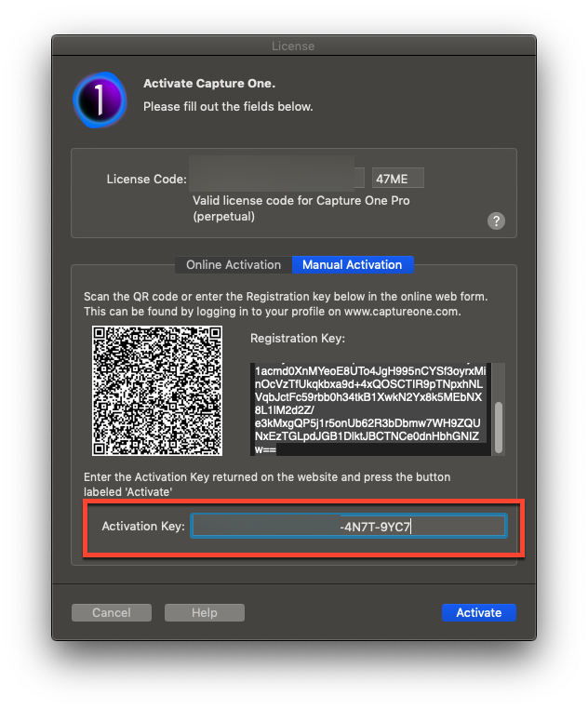This screenshot has width=588, height=709.
Task: Click the license code field containing 47ME
Action: point(397,178)
